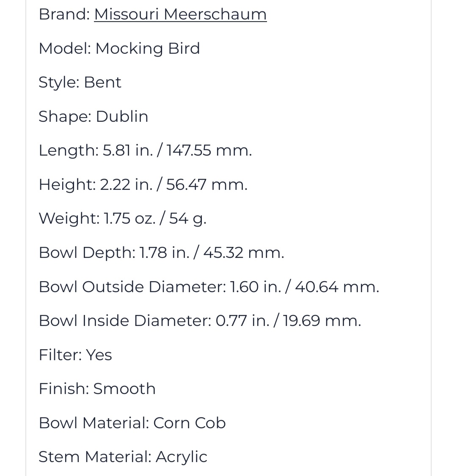Click the "147.55 mm." length measurement
Screen dimensions: 457x476
(x=209, y=150)
